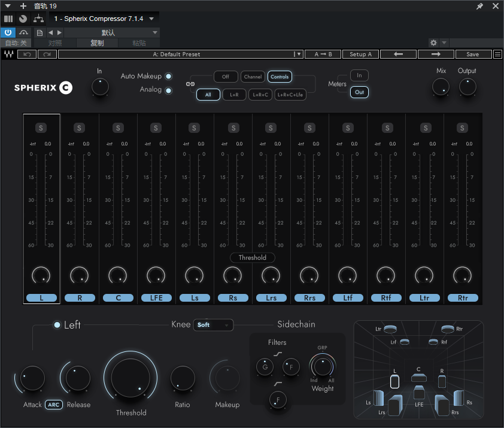Select the L+R link group
Viewport: 504px width, 428px height.
click(x=234, y=95)
